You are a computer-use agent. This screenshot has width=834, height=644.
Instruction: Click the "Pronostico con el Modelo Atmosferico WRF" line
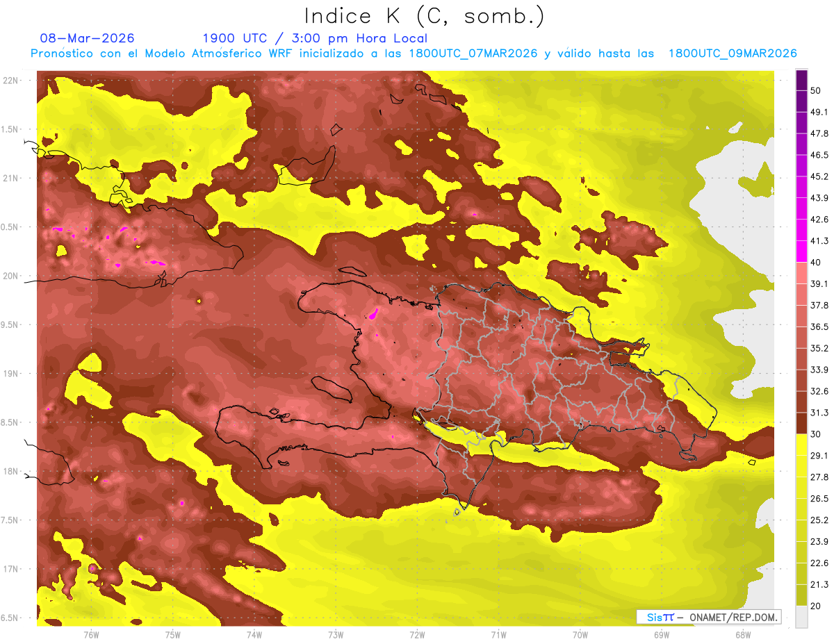pos(414,53)
